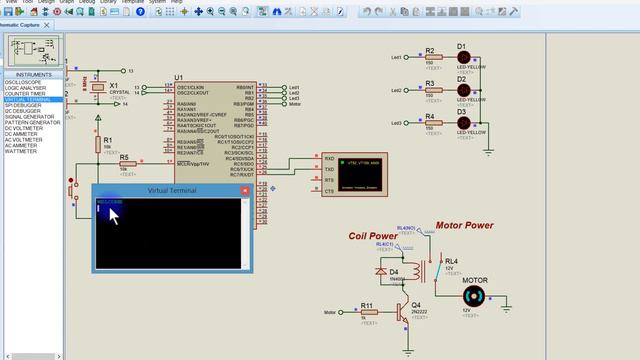The image size is (640, 360).
Task: Click the Zoom Out magnifier icon
Action: (222, 12)
